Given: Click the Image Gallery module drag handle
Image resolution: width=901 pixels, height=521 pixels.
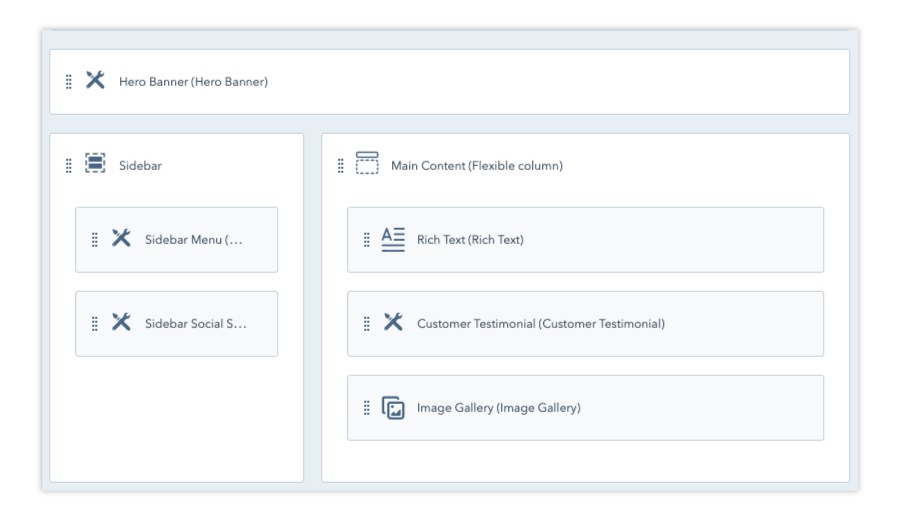Looking at the screenshot, I should [x=366, y=408].
